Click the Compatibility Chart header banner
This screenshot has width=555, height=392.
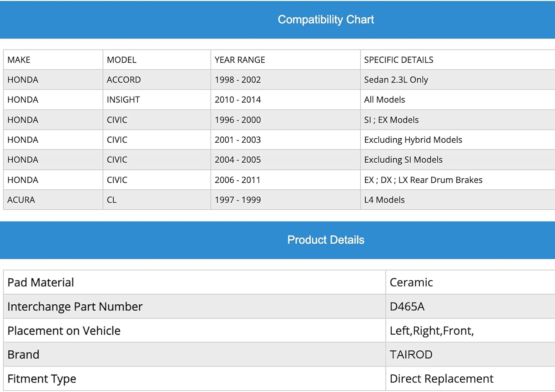click(x=326, y=20)
